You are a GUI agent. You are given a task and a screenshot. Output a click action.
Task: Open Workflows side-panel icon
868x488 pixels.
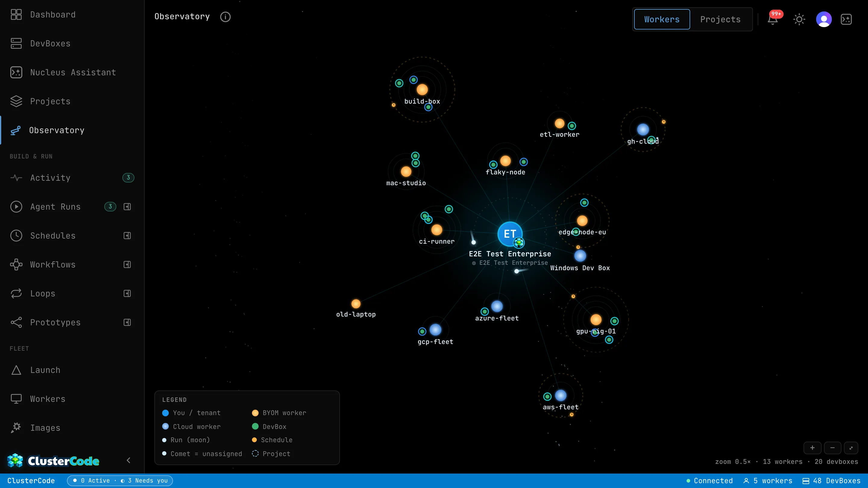127,265
